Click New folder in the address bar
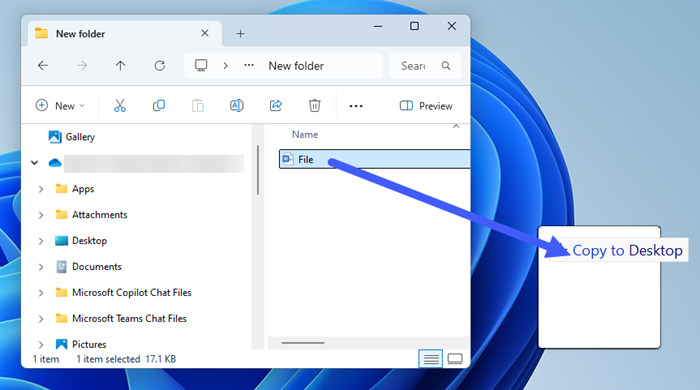Screen dimensions: 700x390 click(x=296, y=66)
